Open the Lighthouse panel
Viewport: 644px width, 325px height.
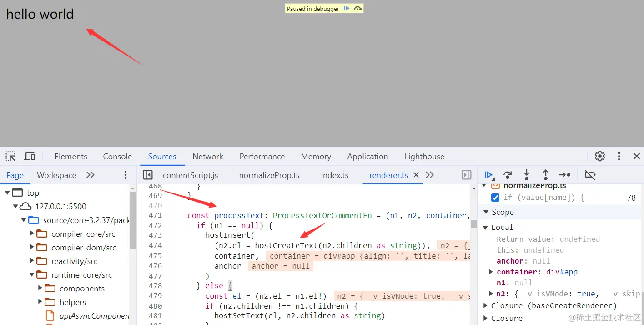pyautogui.click(x=424, y=156)
